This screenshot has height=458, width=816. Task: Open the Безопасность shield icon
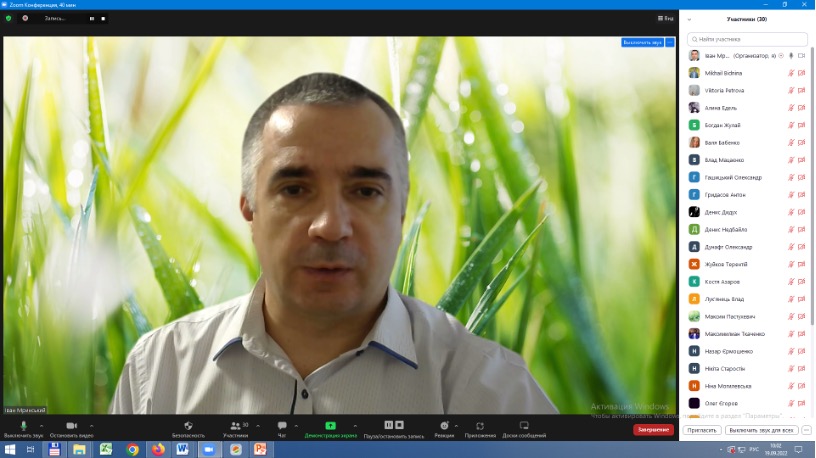coord(188,425)
